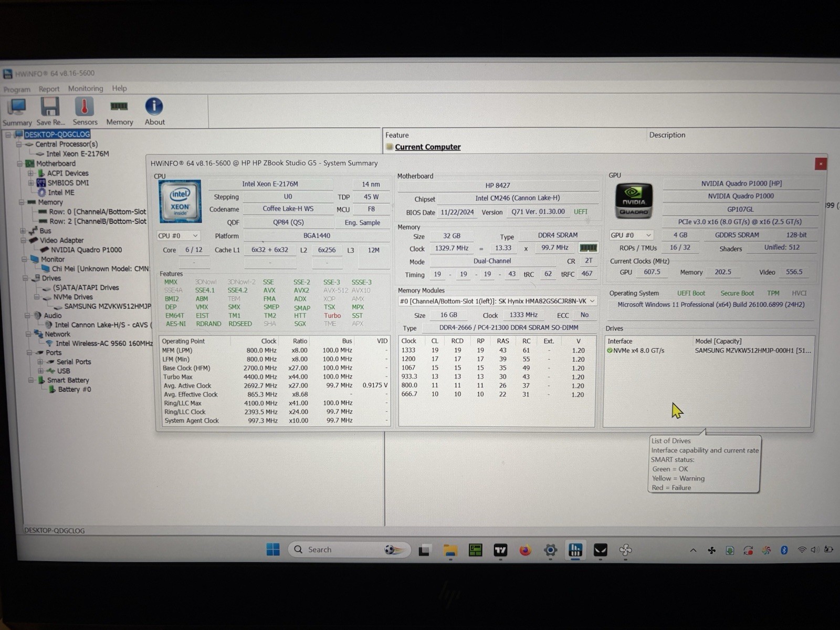Viewport: 840px width, 630px height.
Task: Close the System Summary window
Action: [x=821, y=164]
